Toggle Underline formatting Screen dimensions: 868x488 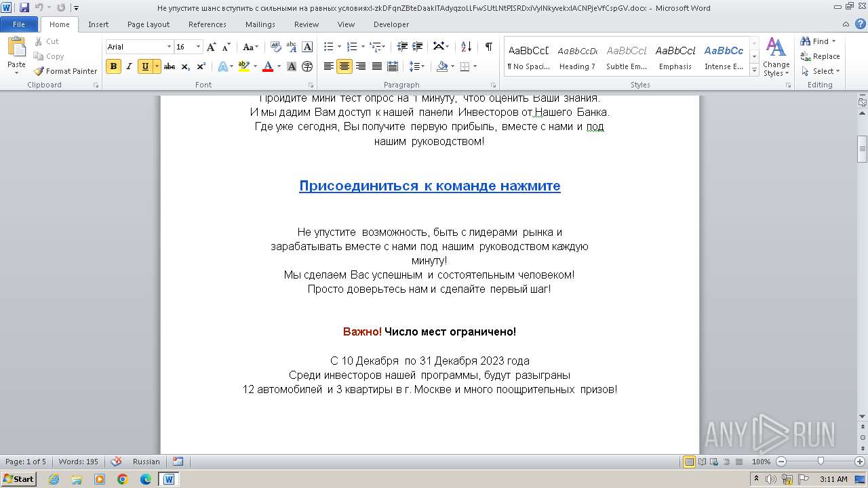(x=145, y=66)
